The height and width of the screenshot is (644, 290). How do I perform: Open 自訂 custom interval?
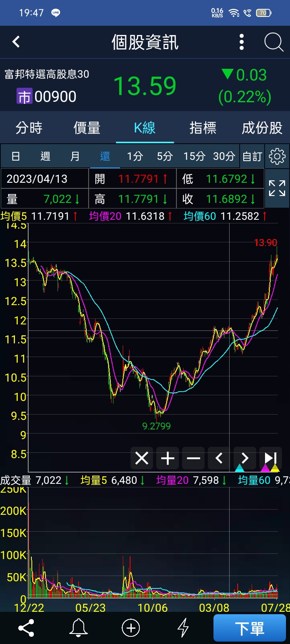[252, 156]
